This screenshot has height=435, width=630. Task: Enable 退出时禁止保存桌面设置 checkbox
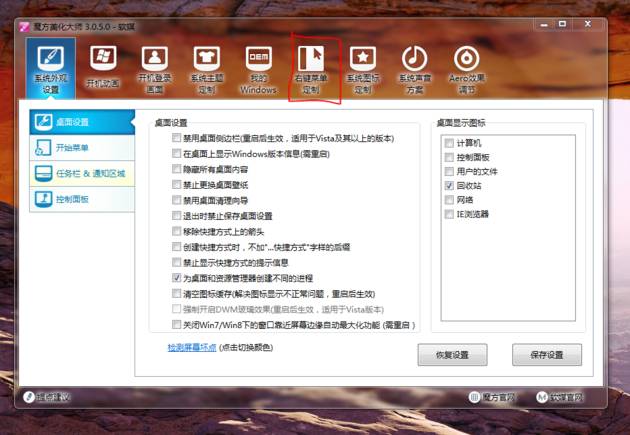(176, 215)
